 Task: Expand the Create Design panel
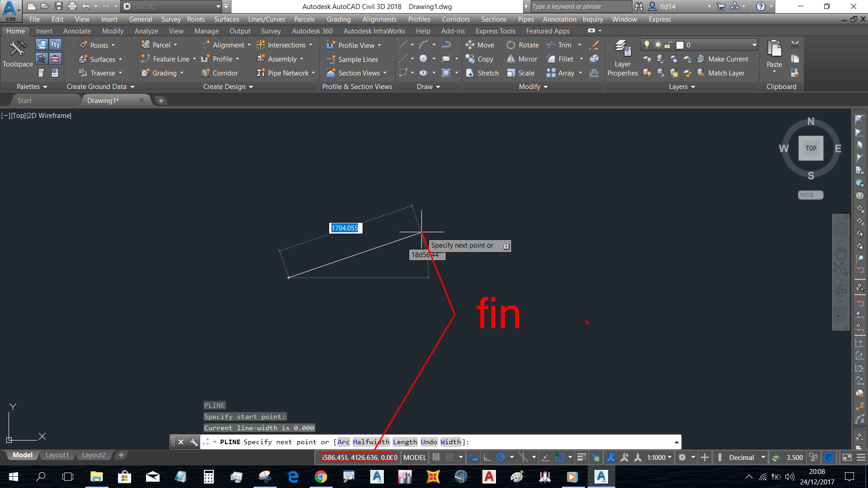(228, 86)
